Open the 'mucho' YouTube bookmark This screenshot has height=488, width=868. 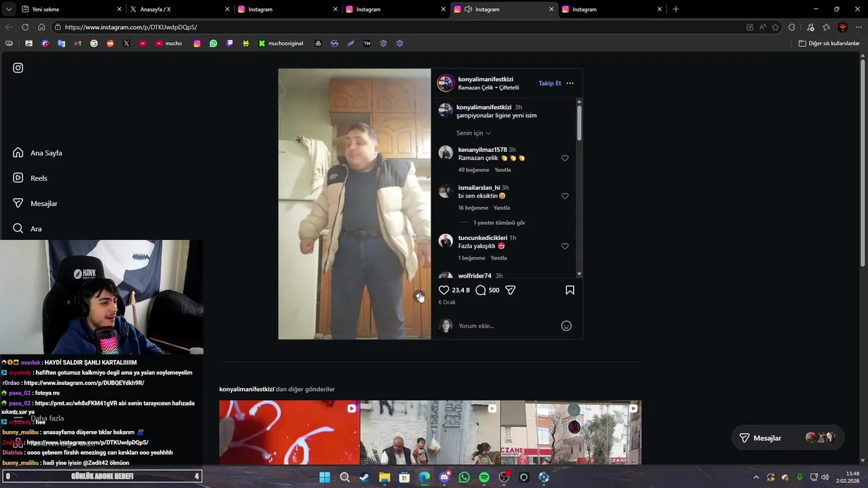(169, 43)
